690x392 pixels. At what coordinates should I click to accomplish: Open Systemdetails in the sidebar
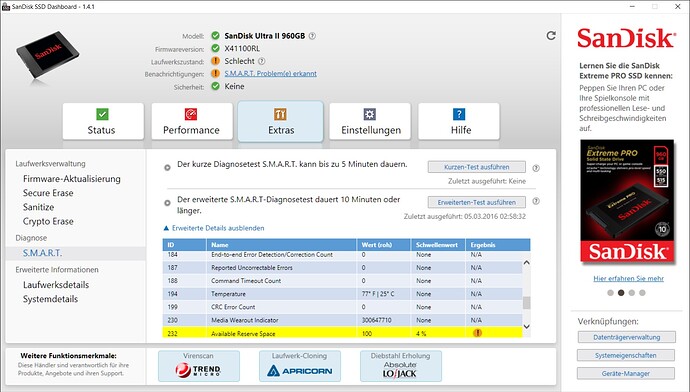[50, 299]
